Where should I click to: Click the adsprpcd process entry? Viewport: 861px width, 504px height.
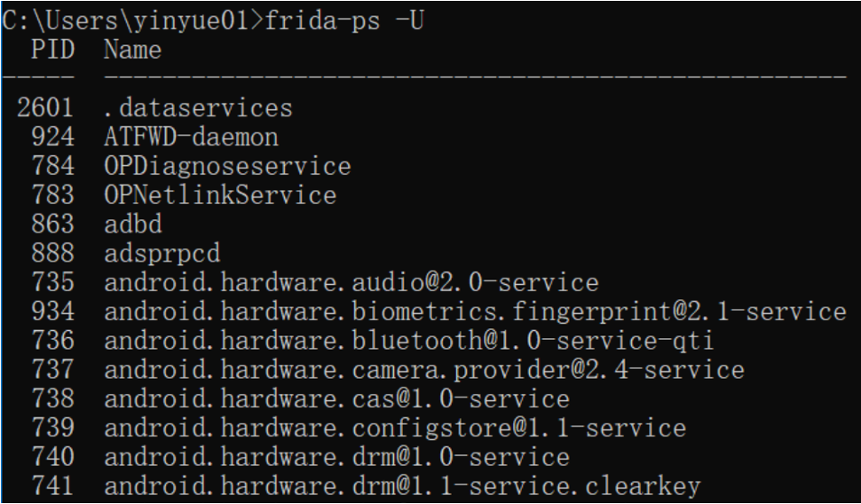tap(162, 253)
